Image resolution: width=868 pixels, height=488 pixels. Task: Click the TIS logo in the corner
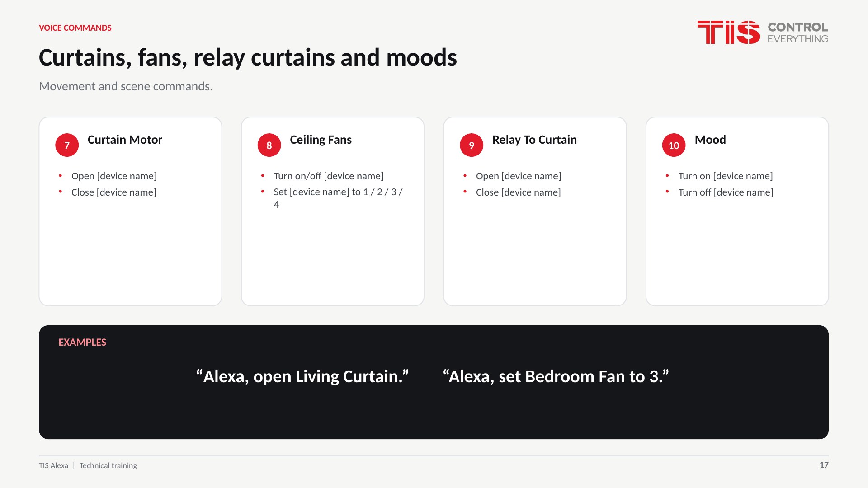tap(728, 32)
